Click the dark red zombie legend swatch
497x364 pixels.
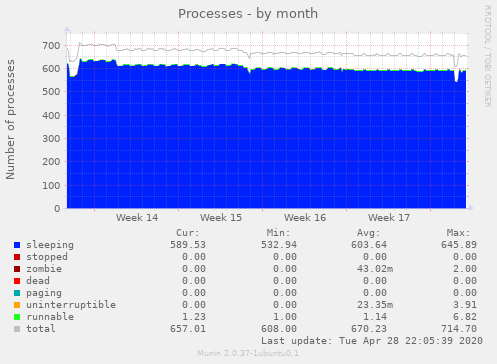click(17, 269)
